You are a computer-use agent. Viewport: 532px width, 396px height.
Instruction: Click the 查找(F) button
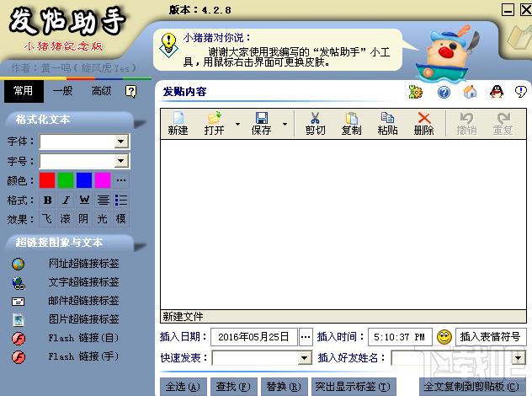pos(234,387)
